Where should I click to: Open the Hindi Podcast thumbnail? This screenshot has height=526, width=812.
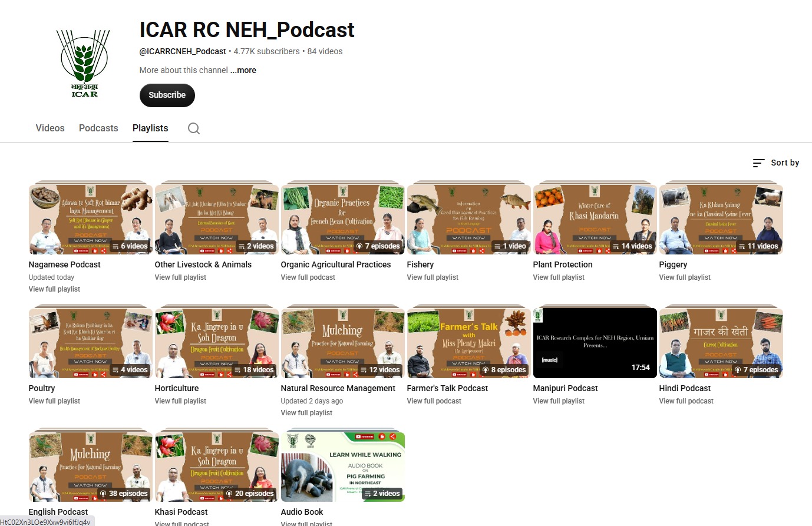click(x=721, y=343)
